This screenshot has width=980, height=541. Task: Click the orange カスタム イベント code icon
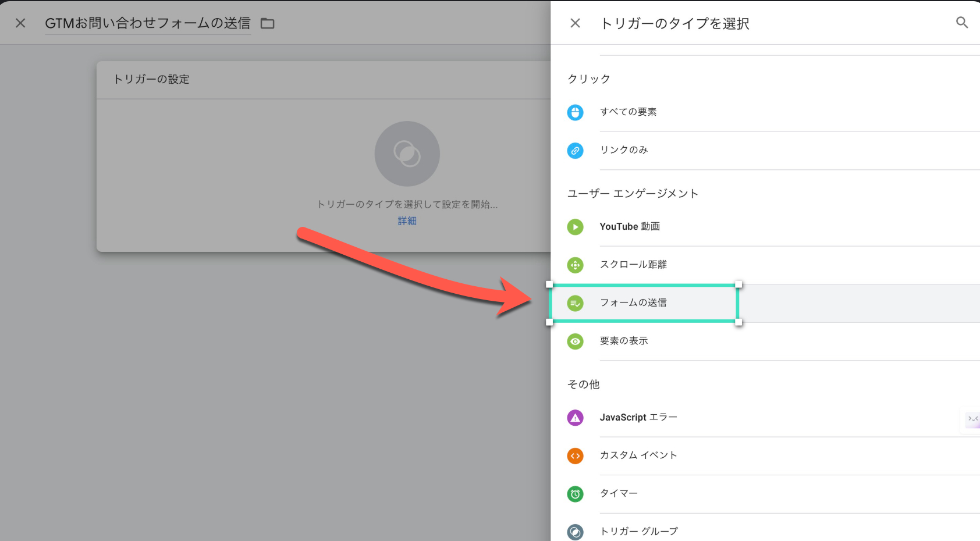coord(575,456)
